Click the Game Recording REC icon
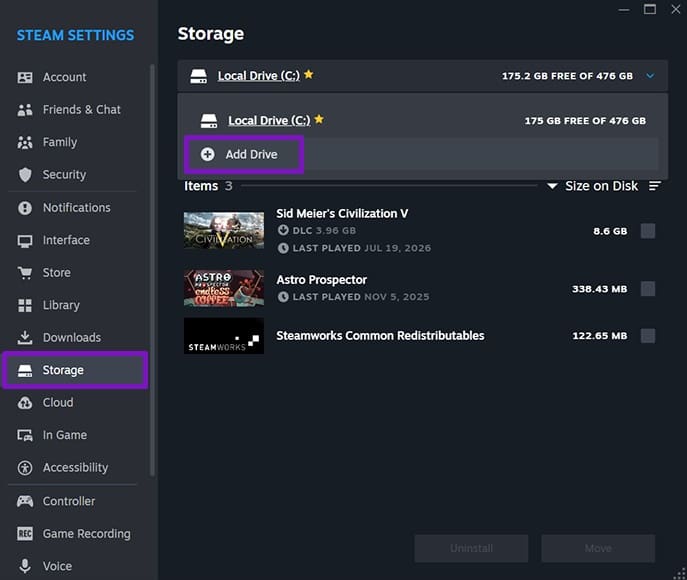The width and height of the screenshot is (687, 580). [25, 534]
